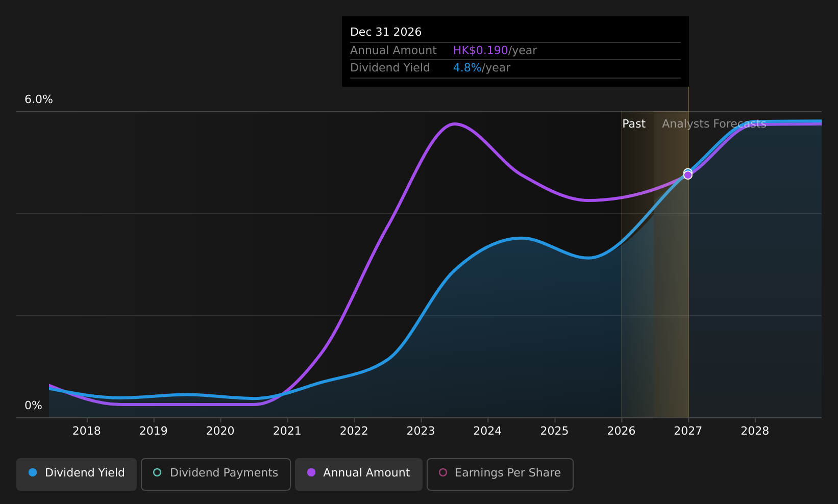
Task: Click the 2025 x-axis label
Action: (x=555, y=431)
